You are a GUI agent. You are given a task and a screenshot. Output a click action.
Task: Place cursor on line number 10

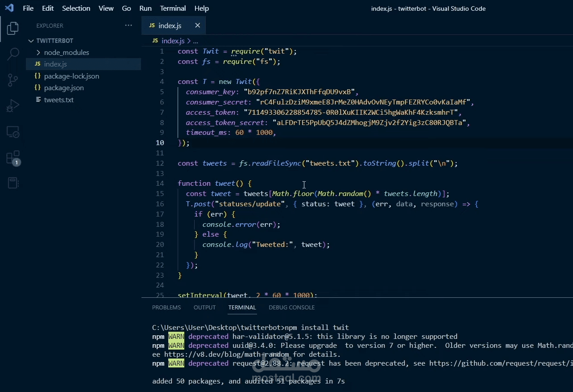[160, 143]
